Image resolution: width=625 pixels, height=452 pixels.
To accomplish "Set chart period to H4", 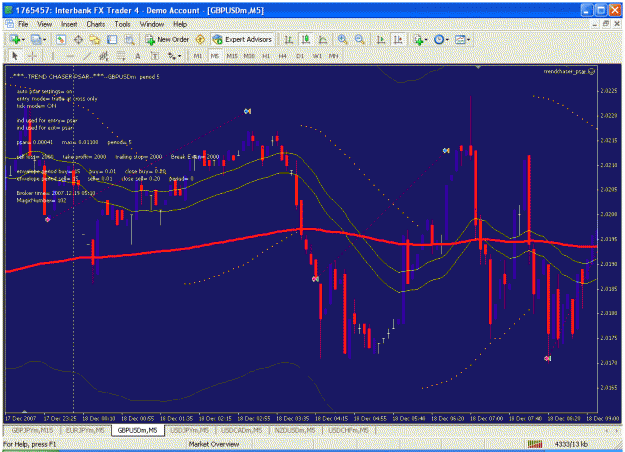I will tap(283, 56).
